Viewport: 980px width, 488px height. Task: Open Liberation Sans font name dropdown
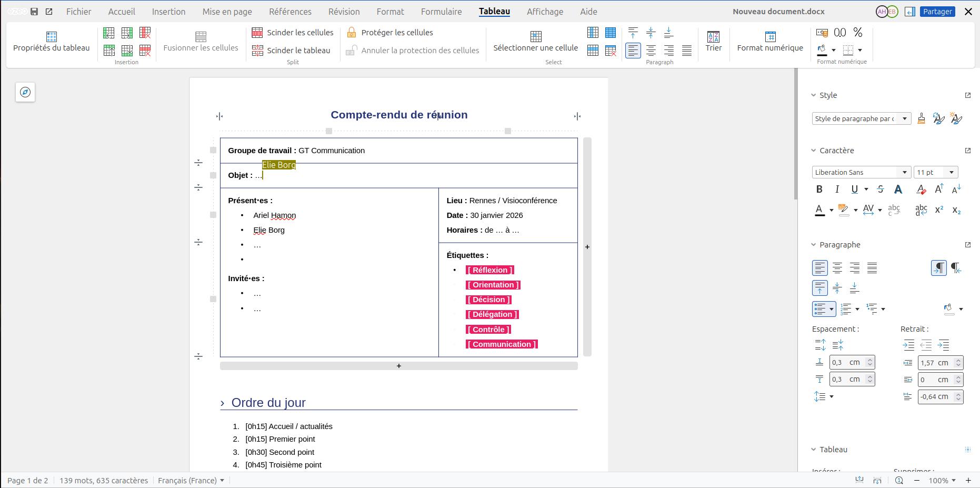coord(905,172)
